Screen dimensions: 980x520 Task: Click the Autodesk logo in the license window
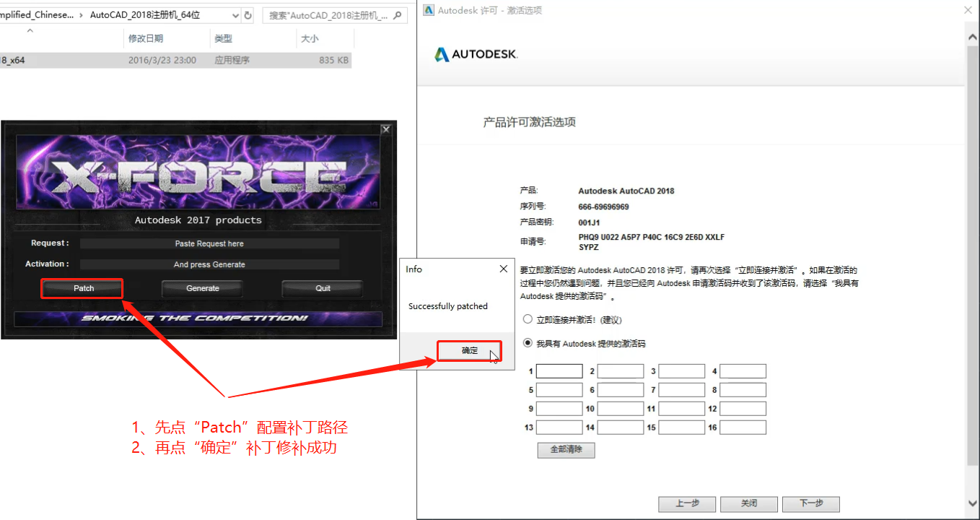point(475,53)
